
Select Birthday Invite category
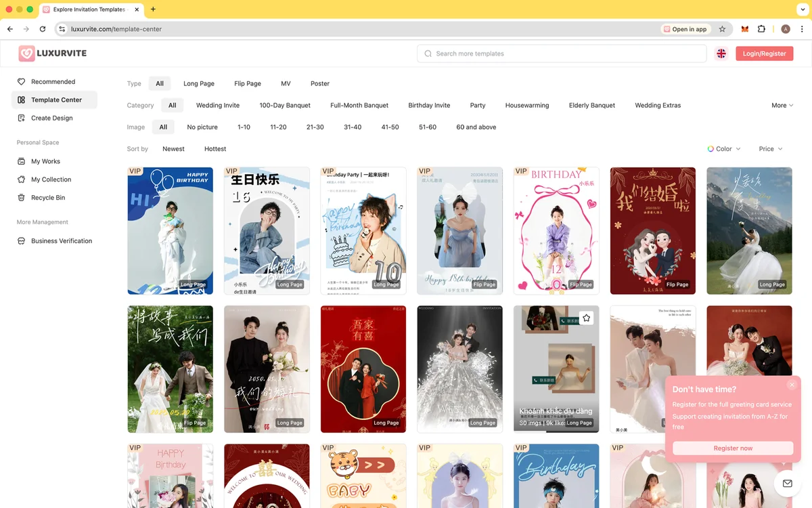(x=429, y=105)
